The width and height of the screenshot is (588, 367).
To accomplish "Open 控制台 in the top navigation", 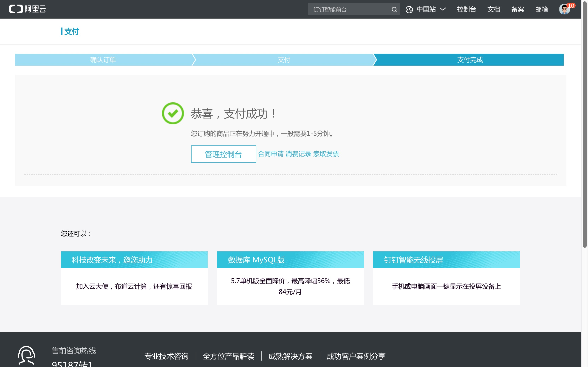I will (466, 9).
